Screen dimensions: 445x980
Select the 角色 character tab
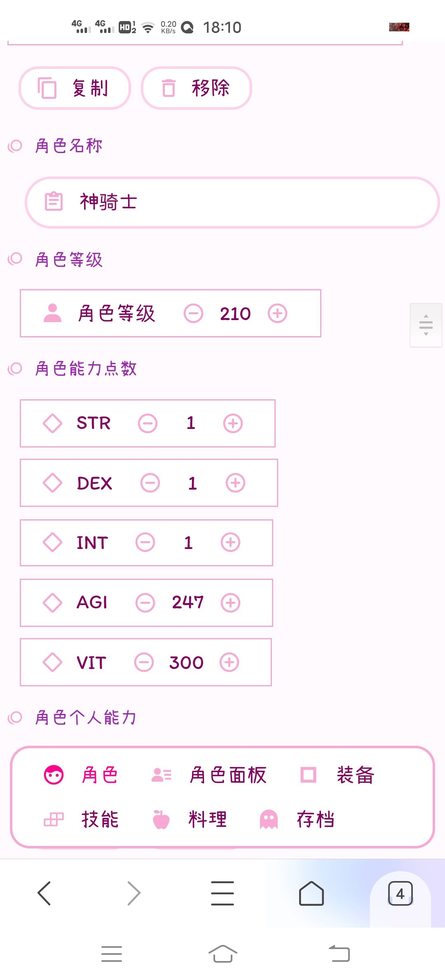[x=81, y=775]
